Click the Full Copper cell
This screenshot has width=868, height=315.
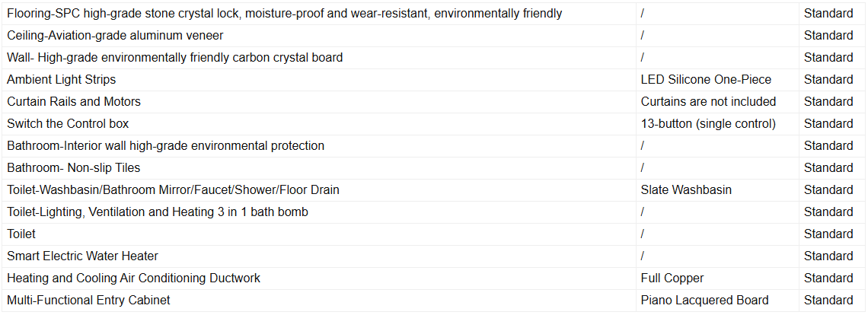(672, 278)
